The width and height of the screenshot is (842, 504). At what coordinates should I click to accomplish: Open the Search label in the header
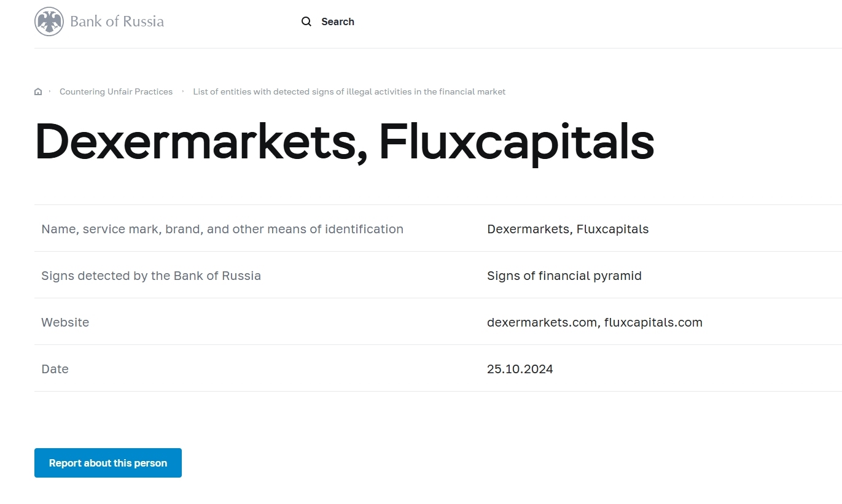(x=337, y=21)
